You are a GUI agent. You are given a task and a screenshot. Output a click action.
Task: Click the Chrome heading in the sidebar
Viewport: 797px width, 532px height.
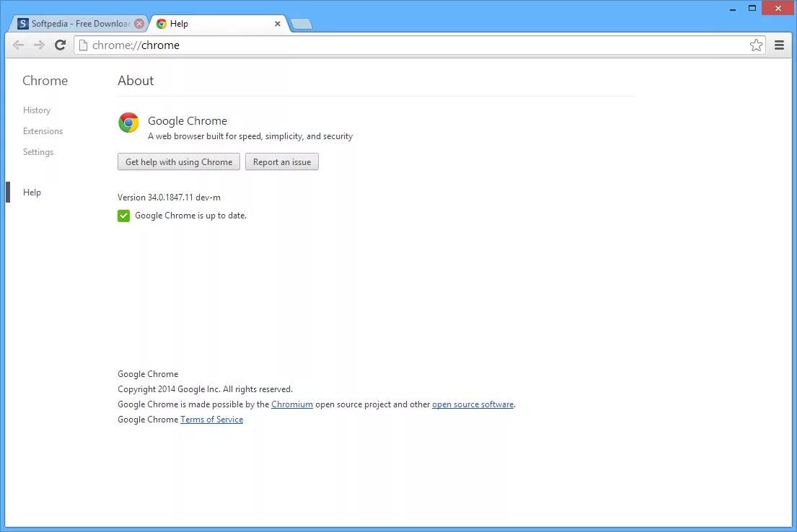pyautogui.click(x=45, y=80)
